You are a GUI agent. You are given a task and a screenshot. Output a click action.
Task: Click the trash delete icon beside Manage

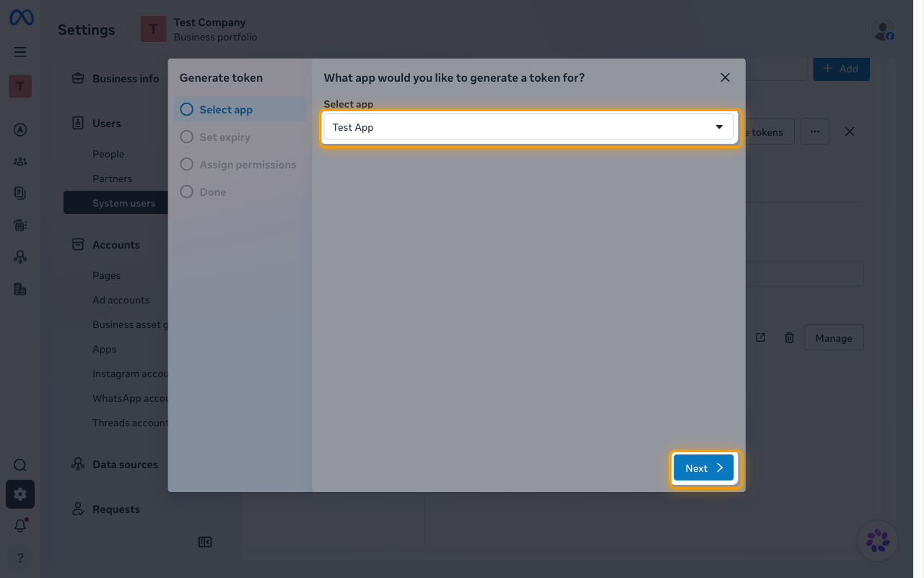(x=790, y=337)
